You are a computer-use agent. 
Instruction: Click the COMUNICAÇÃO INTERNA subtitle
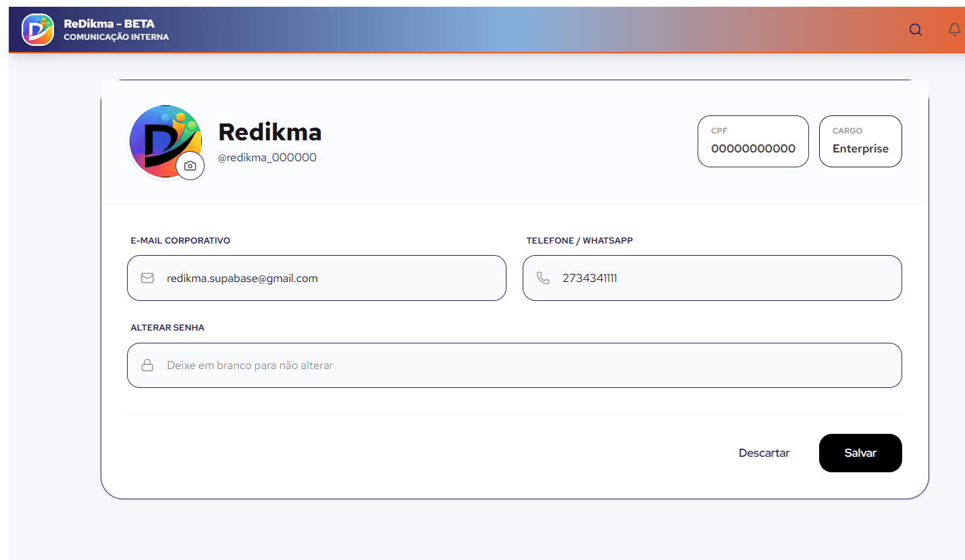[116, 37]
